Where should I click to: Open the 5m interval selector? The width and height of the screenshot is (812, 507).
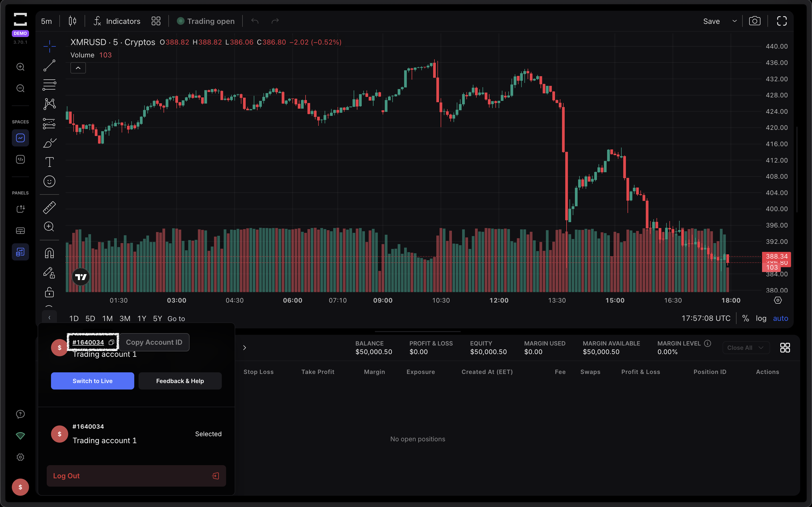pos(47,21)
